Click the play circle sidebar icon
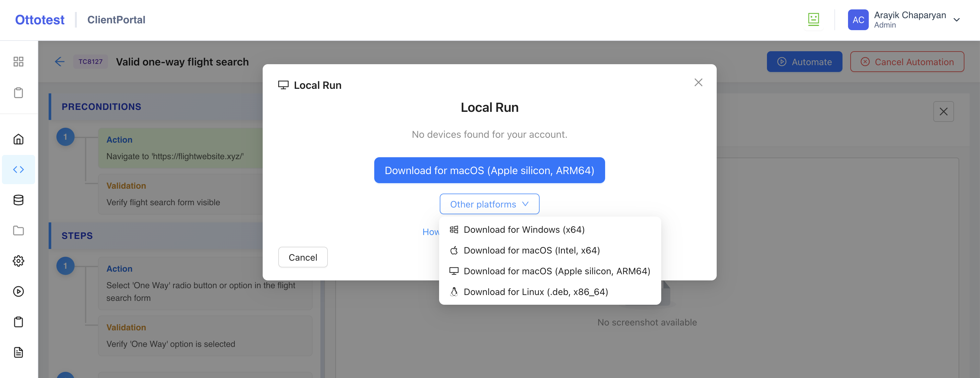The width and height of the screenshot is (980, 378). [18, 292]
